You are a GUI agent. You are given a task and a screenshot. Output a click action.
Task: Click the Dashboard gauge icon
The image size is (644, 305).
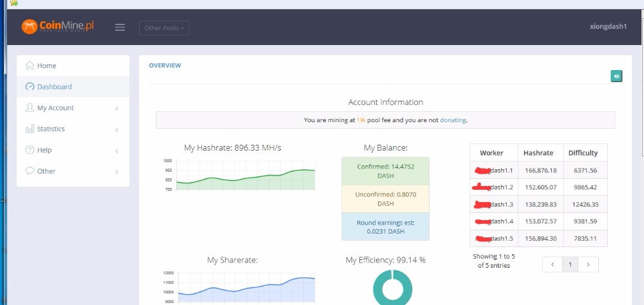point(30,87)
